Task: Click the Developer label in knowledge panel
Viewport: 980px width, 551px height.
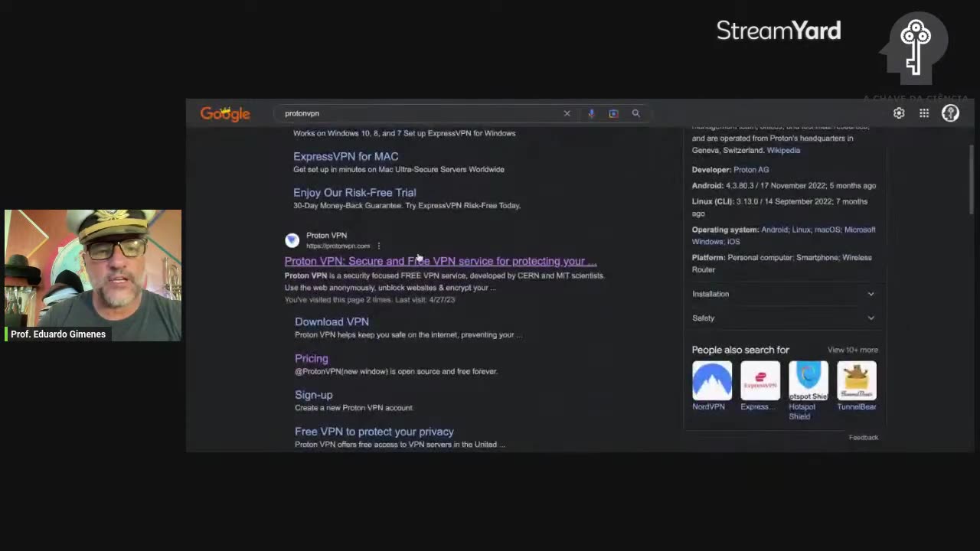Action: click(x=711, y=169)
